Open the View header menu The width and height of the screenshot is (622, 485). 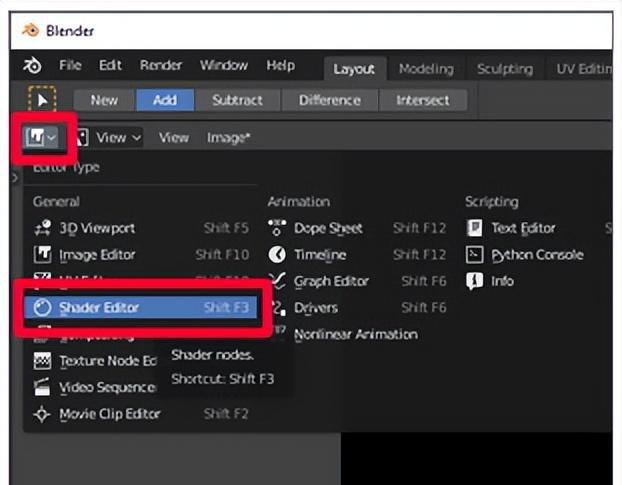(174, 138)
